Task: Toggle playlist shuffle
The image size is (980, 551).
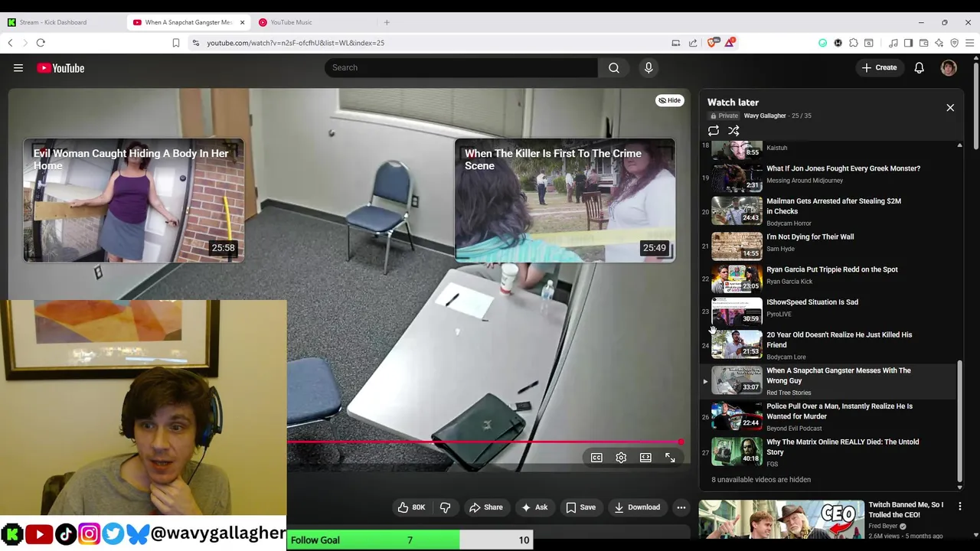Action: tap(733, 131)
